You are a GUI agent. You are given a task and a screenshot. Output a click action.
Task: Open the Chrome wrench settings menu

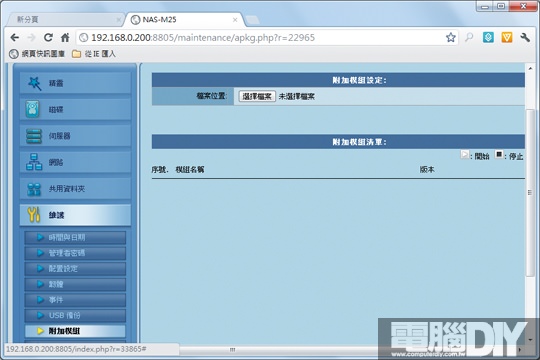pyautogui.click(x=525, y=38)
